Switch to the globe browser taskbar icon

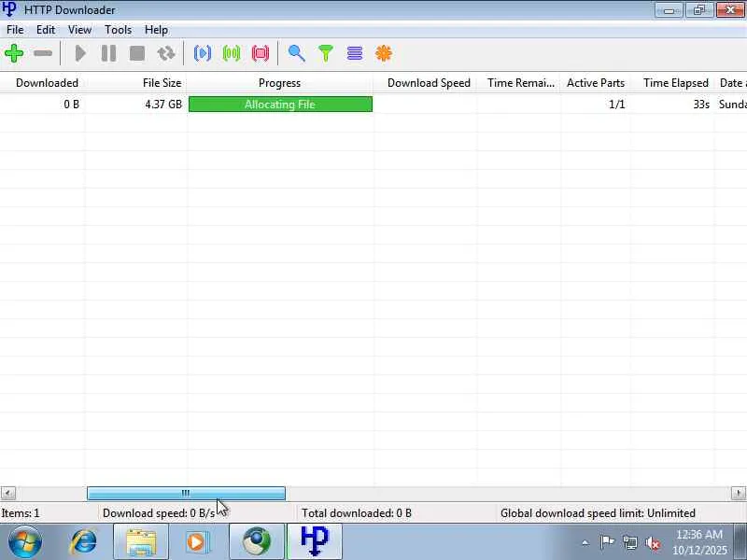point(258,542)
